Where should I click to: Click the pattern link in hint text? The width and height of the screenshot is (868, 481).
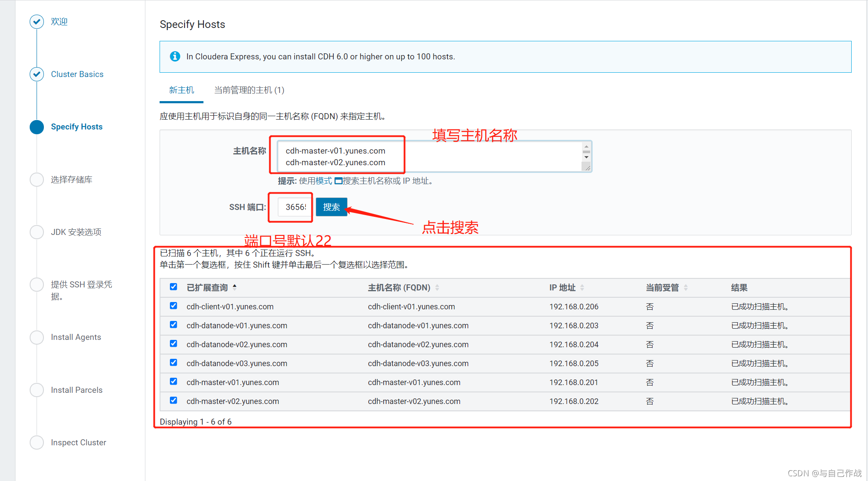pyautogui.click(x=323, y=181)
